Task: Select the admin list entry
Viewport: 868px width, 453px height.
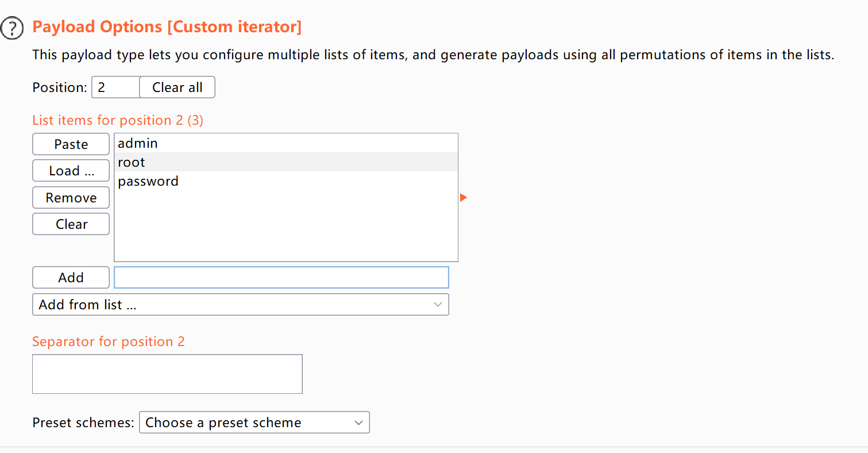Action: [x=138, y=143]
